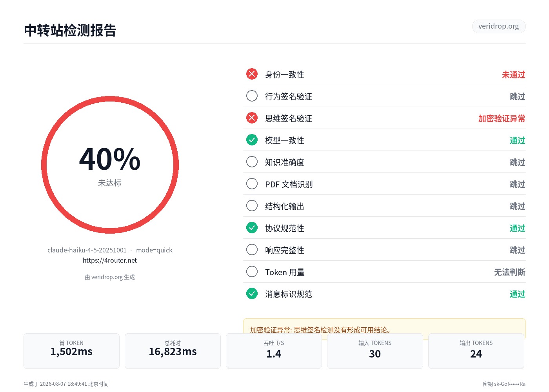Viewport: 549px width, 392px height.
Task: Click the empty circle icon beside PDF 文档识别
Action: (252, 184)
